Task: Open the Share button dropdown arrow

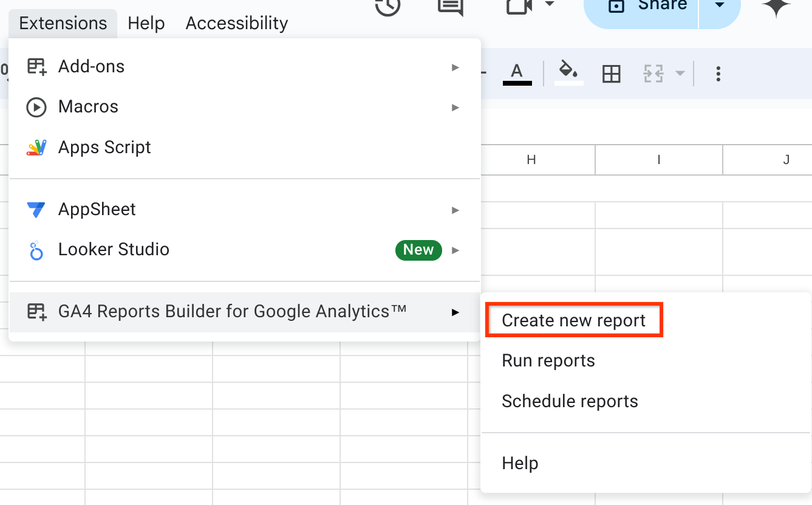Action: coord(719,5)
